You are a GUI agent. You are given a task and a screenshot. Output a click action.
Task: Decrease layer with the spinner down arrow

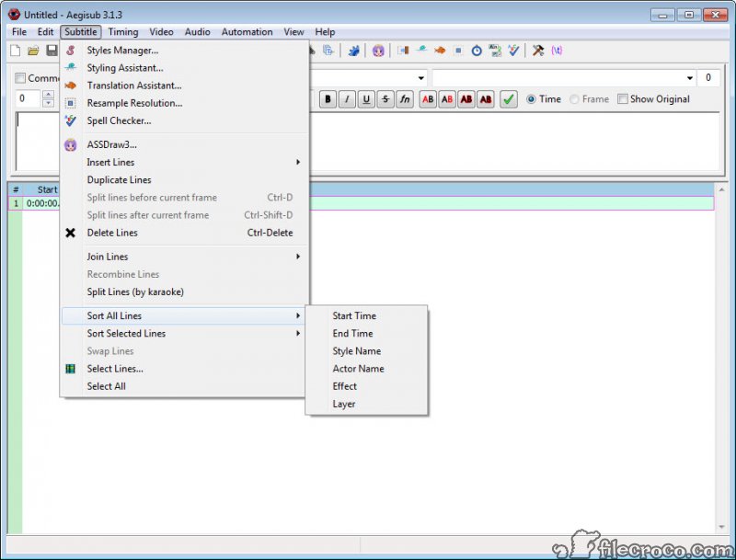[48, 103]
